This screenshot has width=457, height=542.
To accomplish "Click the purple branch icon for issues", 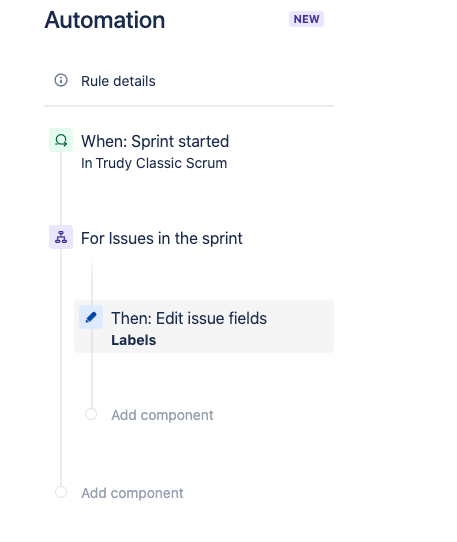I will coord(61,237).
